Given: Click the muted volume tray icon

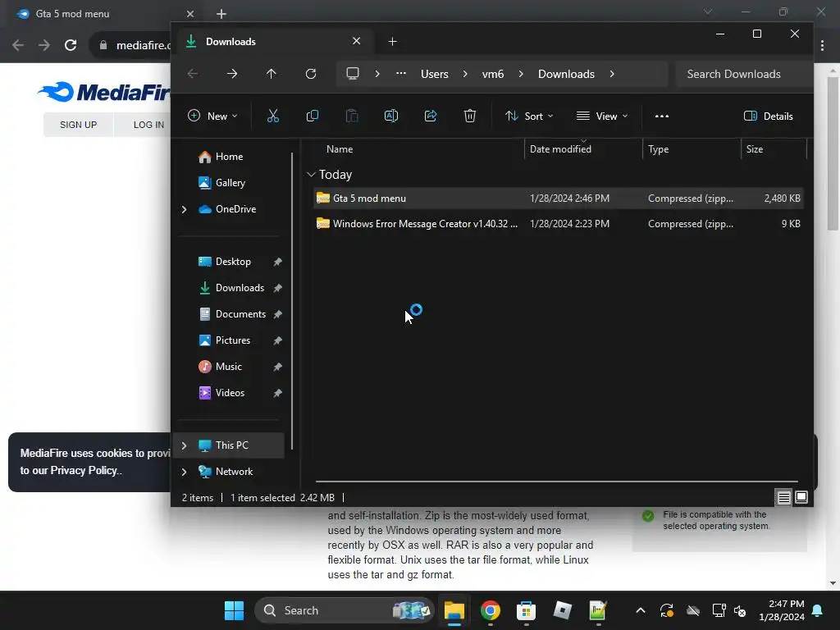Looking at the screenshot, I should (740, 610).
